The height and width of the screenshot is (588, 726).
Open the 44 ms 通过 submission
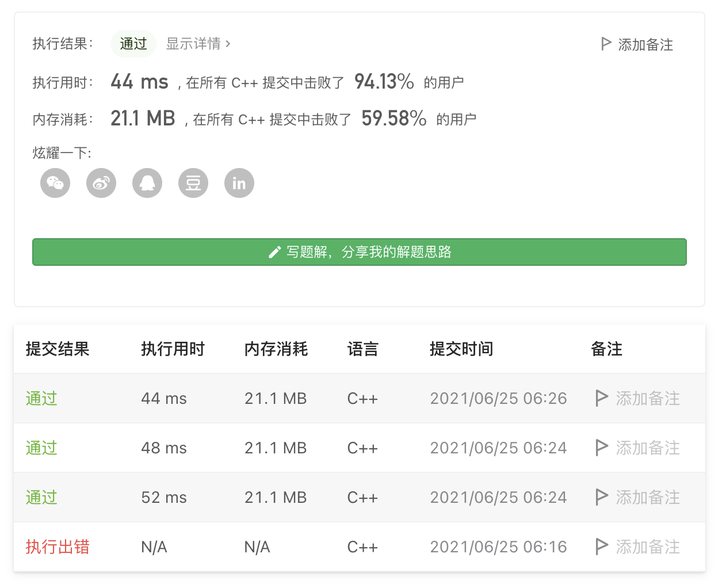tap(41, 398)
